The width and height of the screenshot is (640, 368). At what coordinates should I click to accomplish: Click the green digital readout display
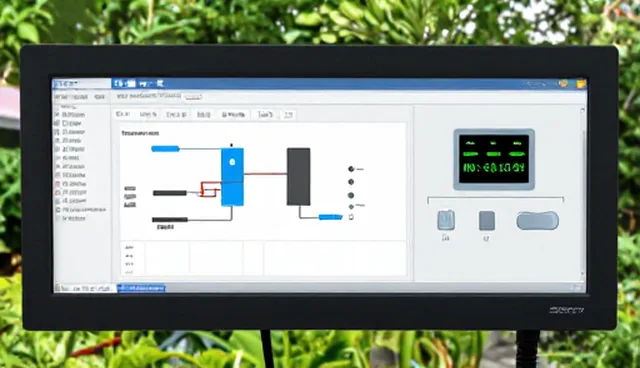[x=494, y=159]
